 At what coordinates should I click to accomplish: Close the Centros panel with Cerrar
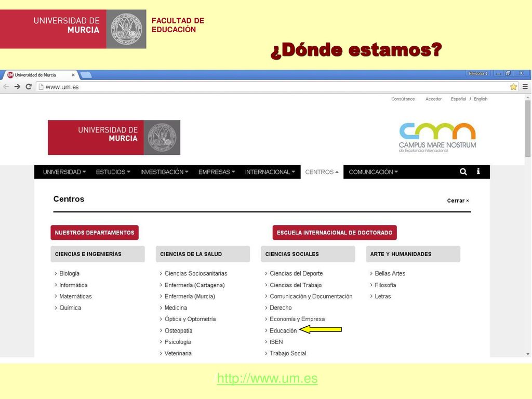click(458, 201)
